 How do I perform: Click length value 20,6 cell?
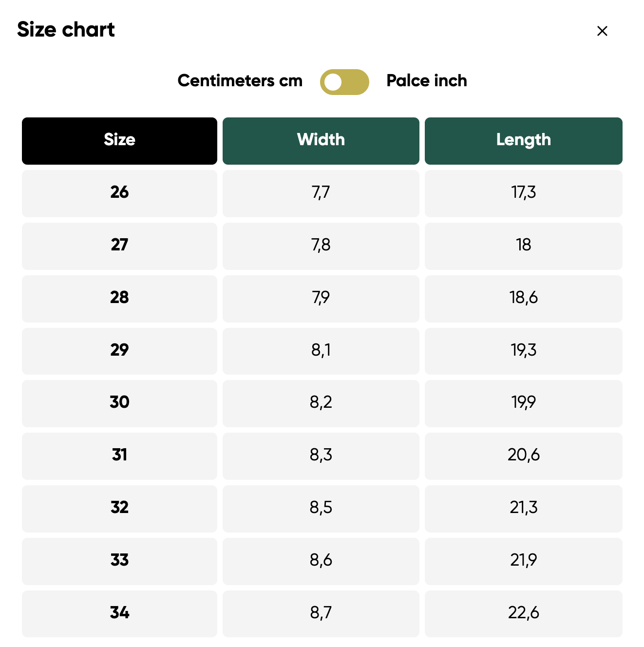click(524, 456)
